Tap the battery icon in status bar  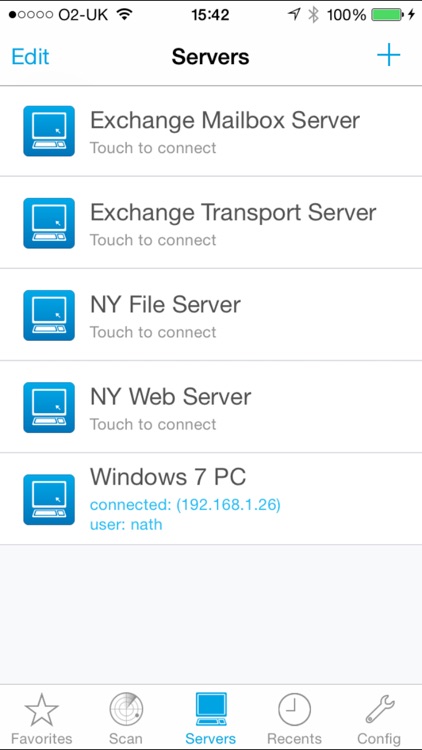[x=388, y=15]
